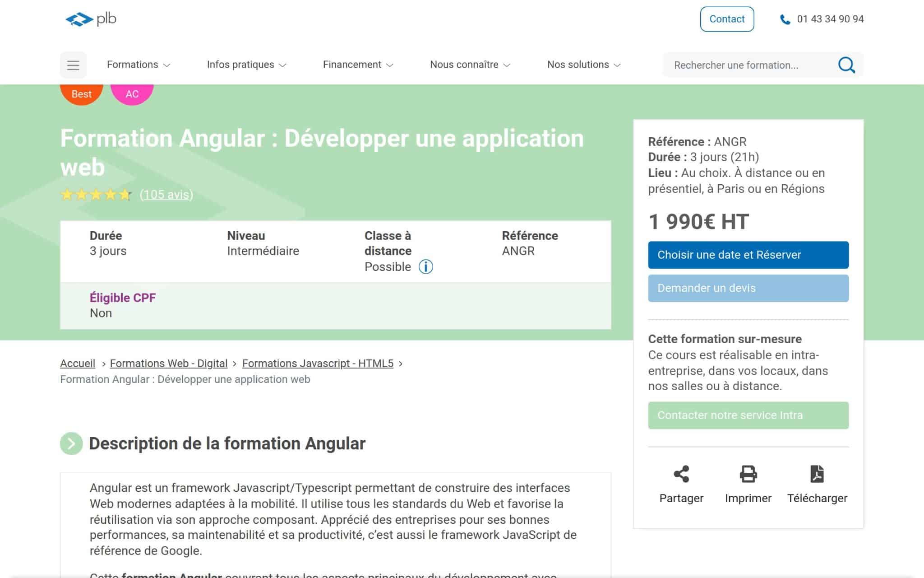The width and height of the screenshot is (924, 578).
Task: Click the pink AC badge
Action: click(x=132, y=94)
